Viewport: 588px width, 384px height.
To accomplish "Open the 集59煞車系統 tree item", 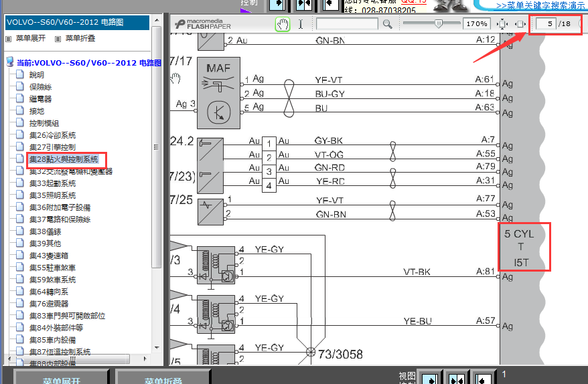I will (x=52, y=280).
